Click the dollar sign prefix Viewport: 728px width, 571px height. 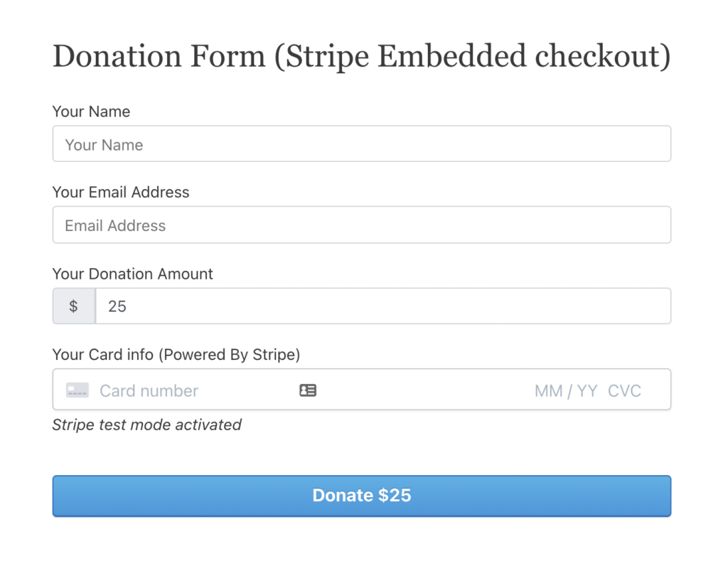click(x=74, y=306)
